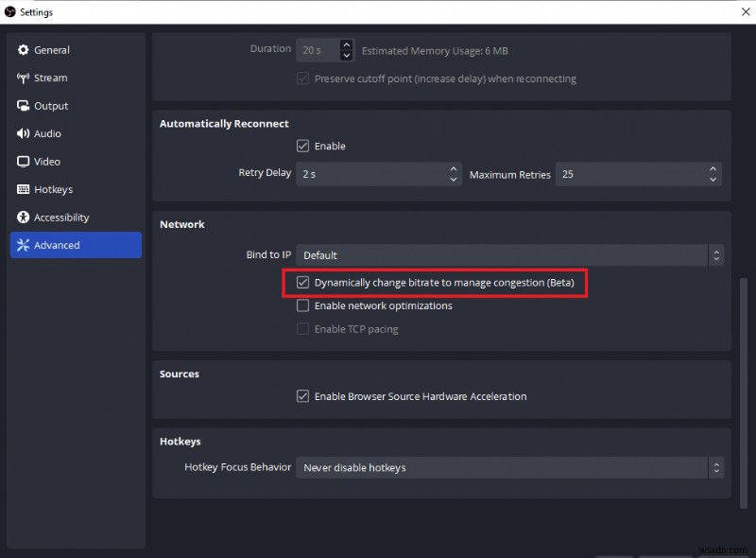Toggle dynamically change bitrate checkbox
This screenshot has height=558, width=756.
pos(302,283)
